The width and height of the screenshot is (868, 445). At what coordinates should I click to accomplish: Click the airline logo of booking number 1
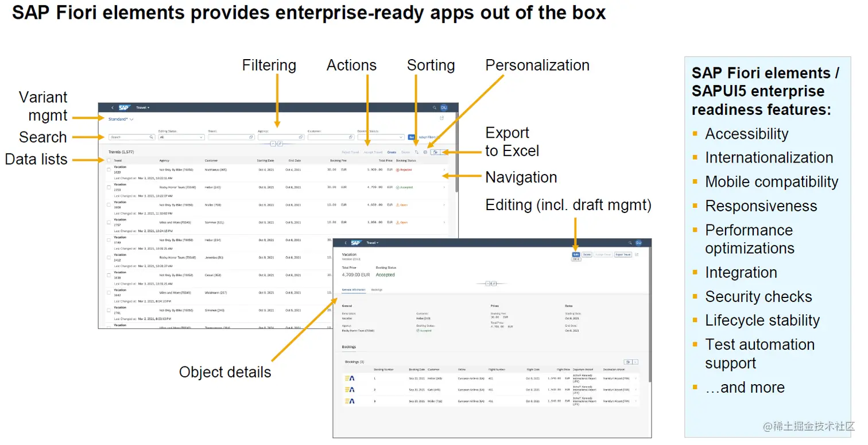(x=350, y=378)
